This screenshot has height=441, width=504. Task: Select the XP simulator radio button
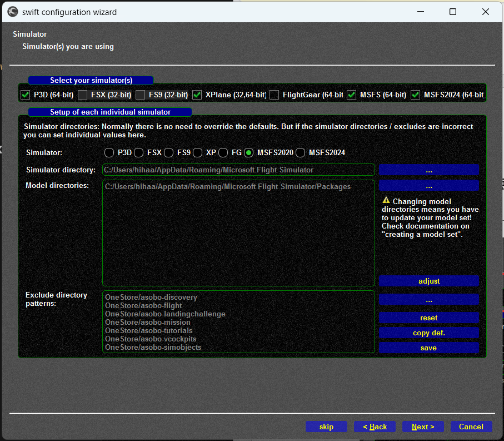pyautogui.click(x=197, y=152)
